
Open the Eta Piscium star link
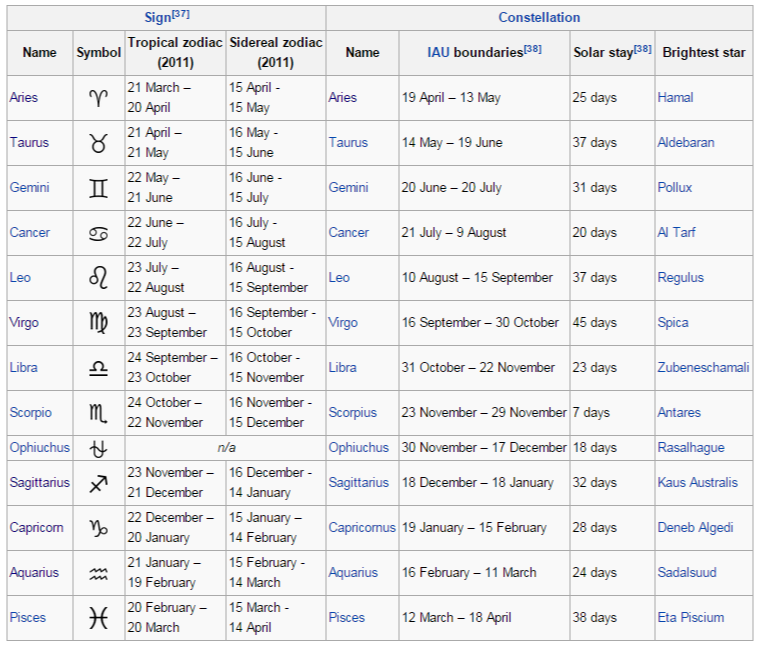pyautogui.click(x=691, y=617)
